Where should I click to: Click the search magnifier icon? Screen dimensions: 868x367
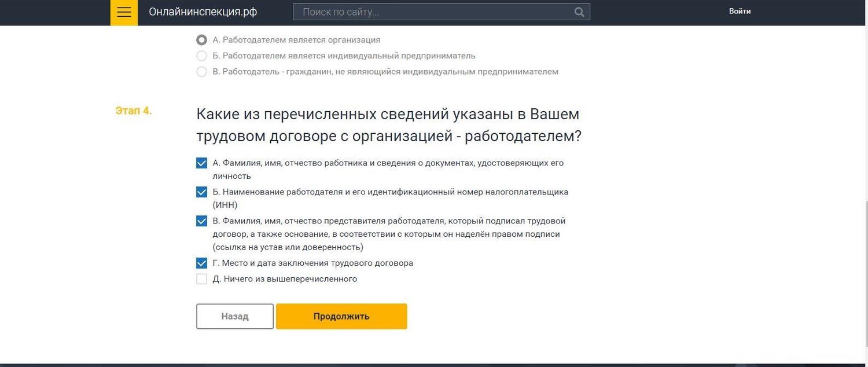(579, 12)
